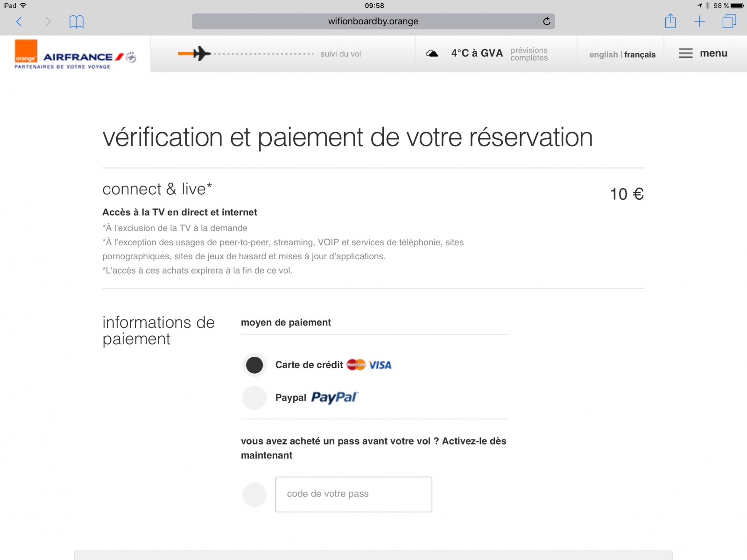Open suivi du vol flight tracking

click(340, 54)
